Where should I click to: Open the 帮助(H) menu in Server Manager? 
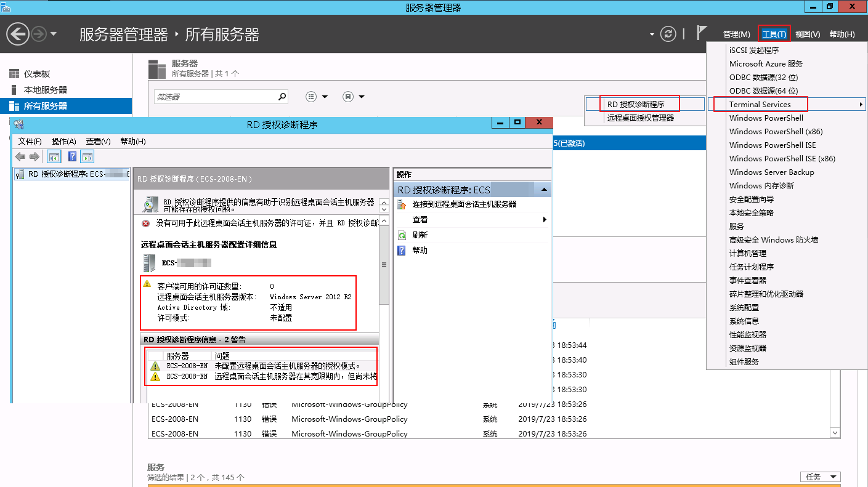(x=842, y=34)
